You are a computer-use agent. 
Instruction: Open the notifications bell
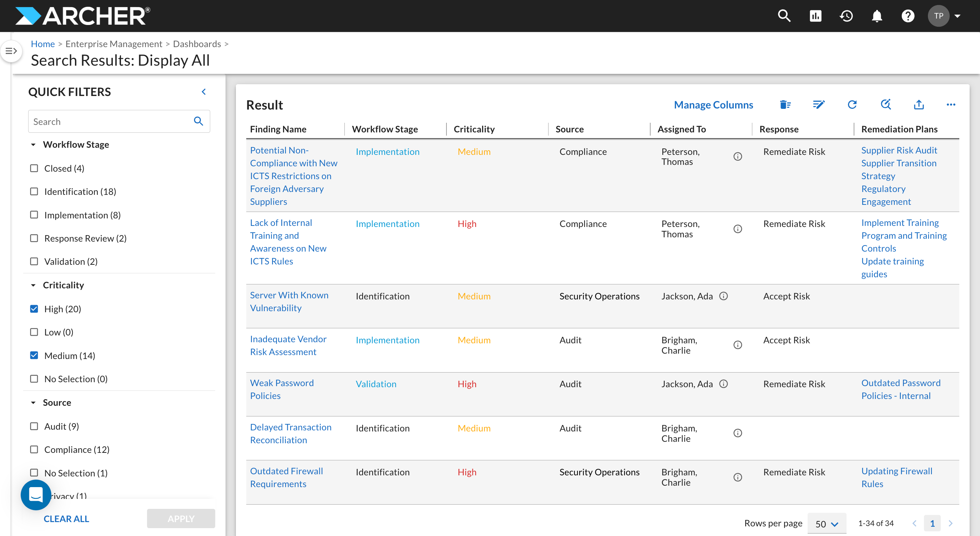(877, 16)
